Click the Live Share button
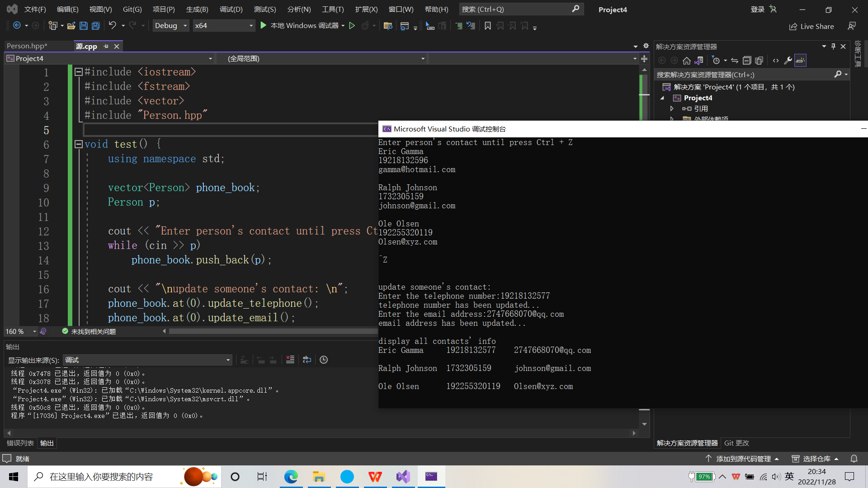This screenshot has width=868, height=488. click(x=811, y=26)
